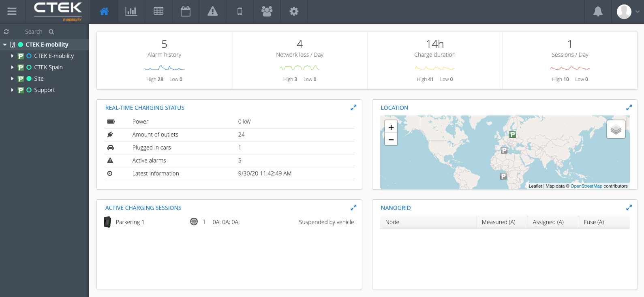Click the search magnifier icon
644x297 pixels.
[x=51, y=32]
